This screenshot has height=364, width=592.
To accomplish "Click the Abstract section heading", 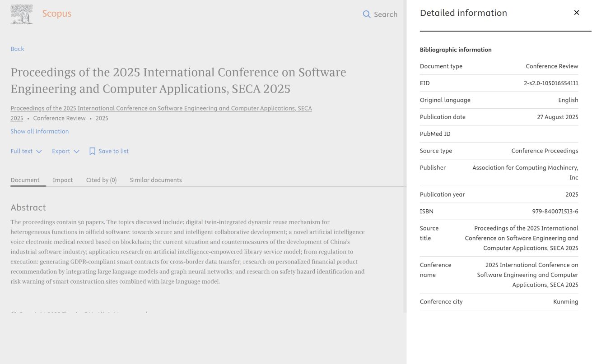I will pos(28,207).
